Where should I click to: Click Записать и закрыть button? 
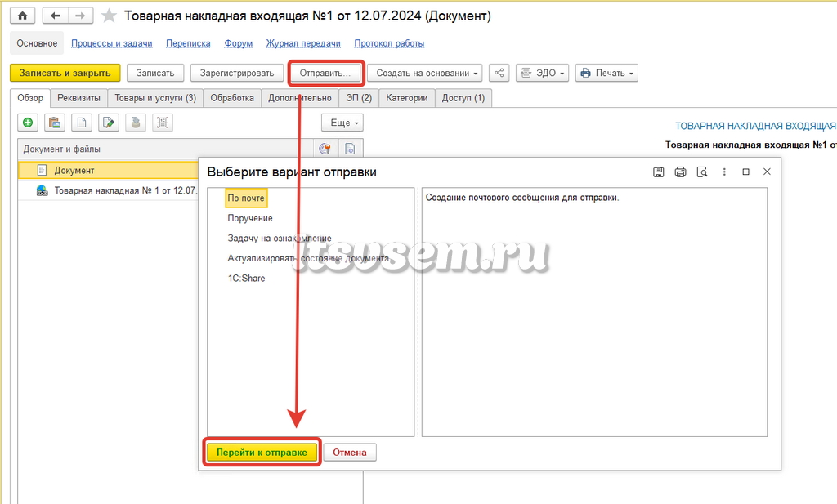point(65,73)
